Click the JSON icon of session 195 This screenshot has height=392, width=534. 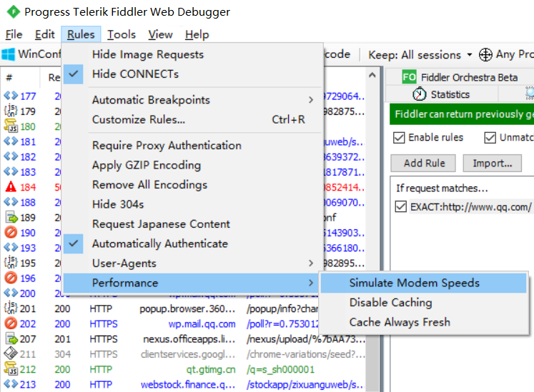click(x=11, y=262)
